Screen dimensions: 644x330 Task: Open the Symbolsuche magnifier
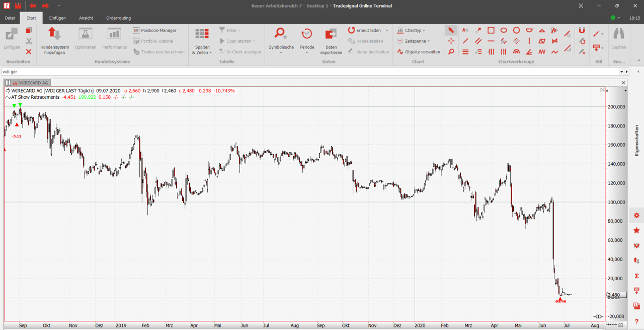[281, 35]
